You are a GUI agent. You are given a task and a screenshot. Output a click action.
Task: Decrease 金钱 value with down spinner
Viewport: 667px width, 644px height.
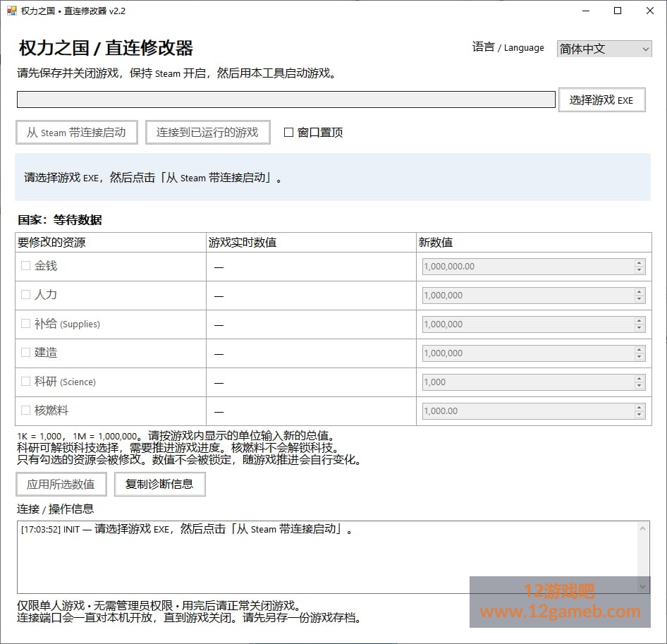pyautogui.click(x=639, y=270)
